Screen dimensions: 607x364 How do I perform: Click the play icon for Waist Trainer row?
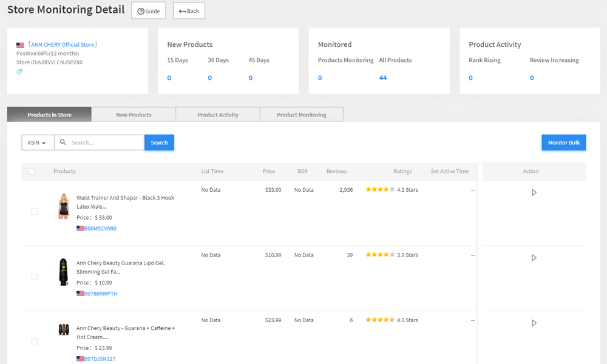pos(534,193)
